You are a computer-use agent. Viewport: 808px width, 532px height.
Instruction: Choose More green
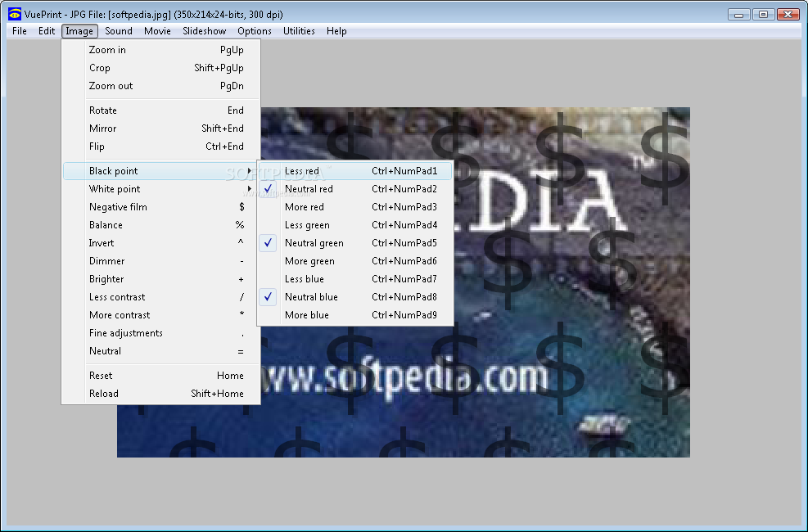[x=355, y=261]
